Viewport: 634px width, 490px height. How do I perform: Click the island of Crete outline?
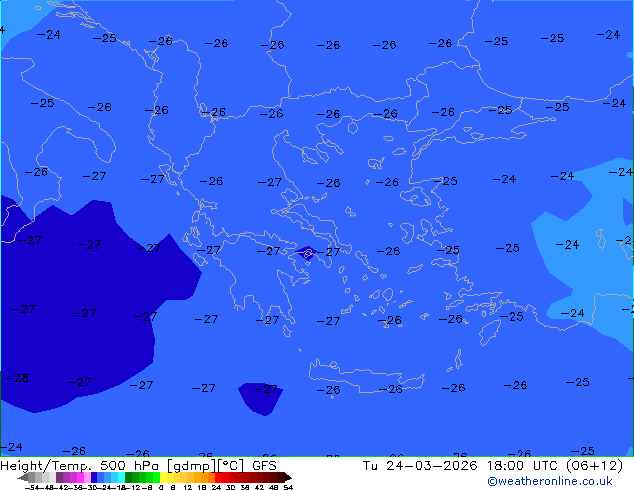coord(367,376)
